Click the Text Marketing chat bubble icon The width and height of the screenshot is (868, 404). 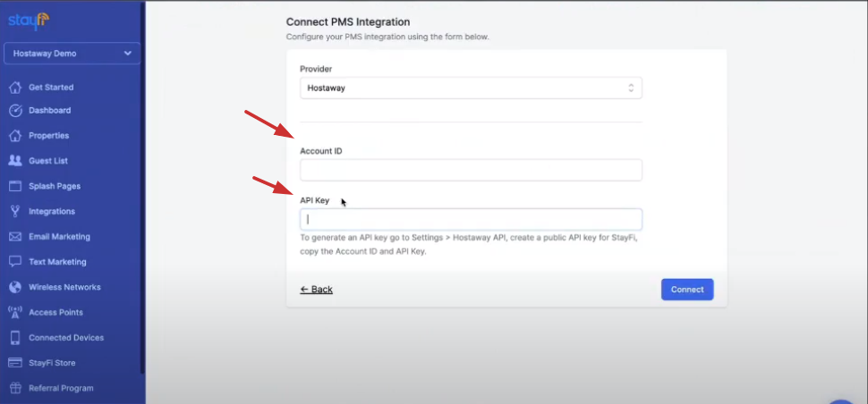click(x=15, y=262)
